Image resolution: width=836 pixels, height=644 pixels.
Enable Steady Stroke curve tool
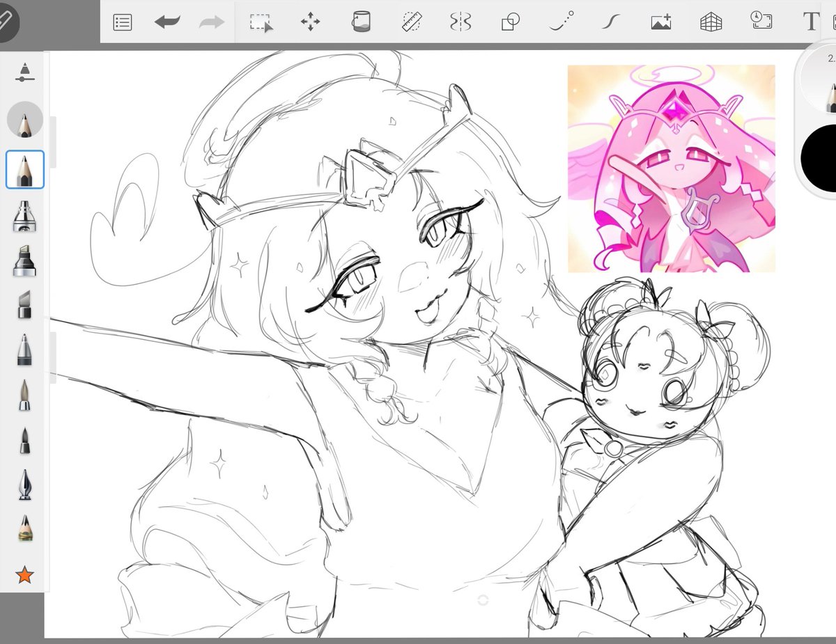coord(610,22)
